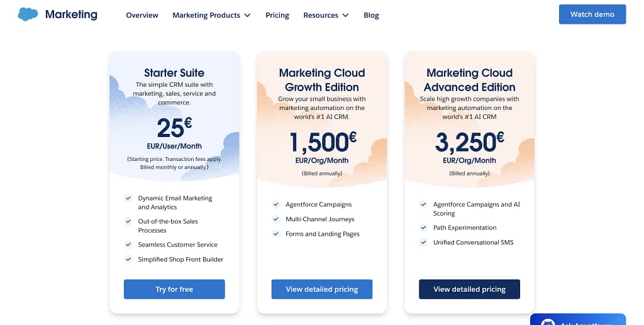Click checkmark beside Agentforce Campaigns and AI Scoring
644x325 pixels.
[x=423, y=204]
